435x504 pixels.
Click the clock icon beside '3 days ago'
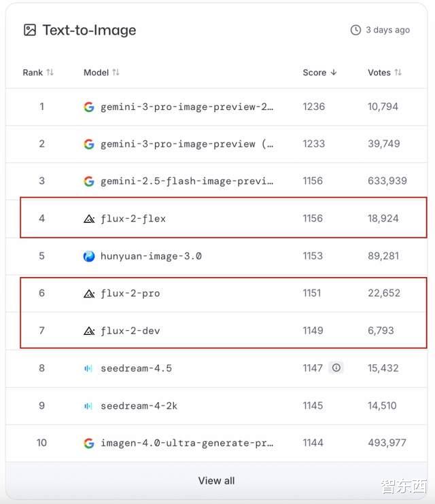355,30
